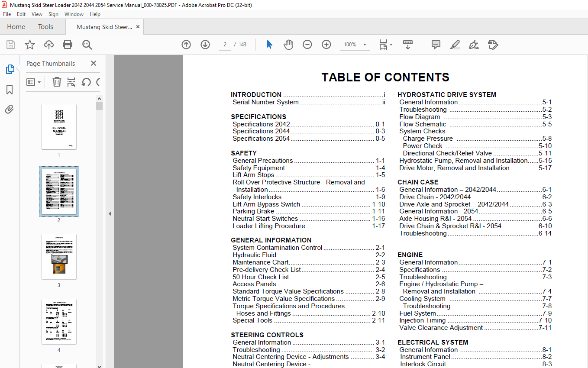Screen dimensions: 588x368
Task: Add a comment sticky note
Action: (x=436, y=45)
